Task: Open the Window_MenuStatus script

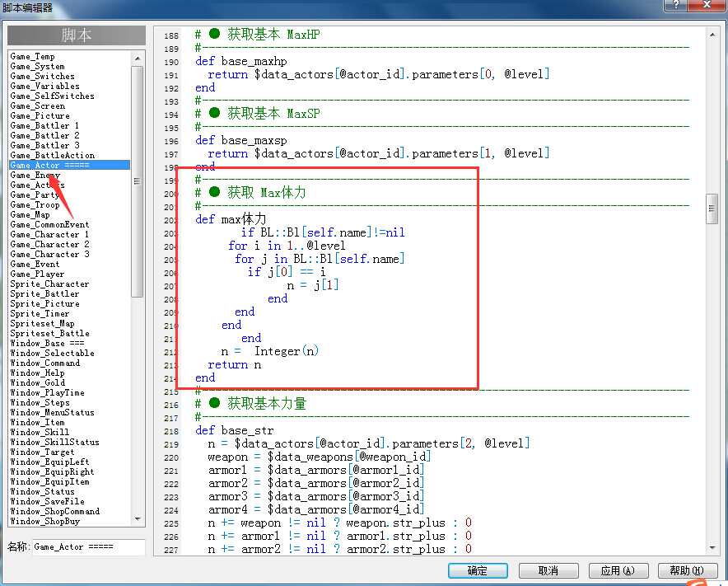Action: 53,412
